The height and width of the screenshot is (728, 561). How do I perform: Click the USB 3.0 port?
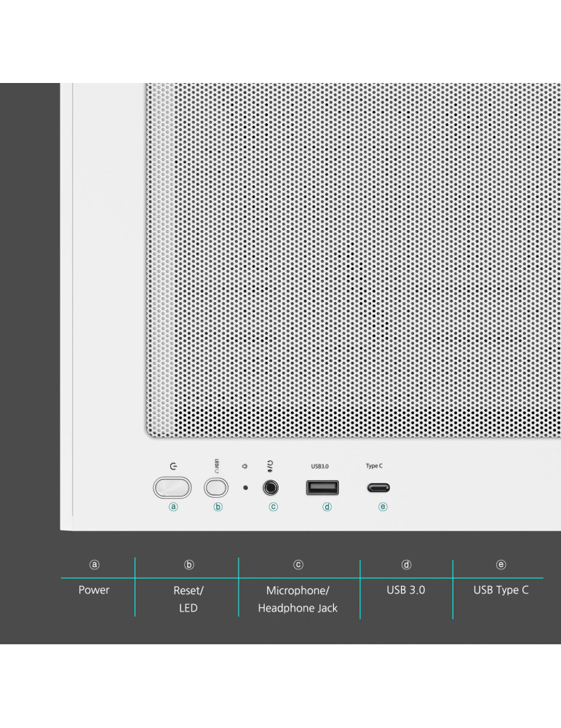[x=322, y=487]
